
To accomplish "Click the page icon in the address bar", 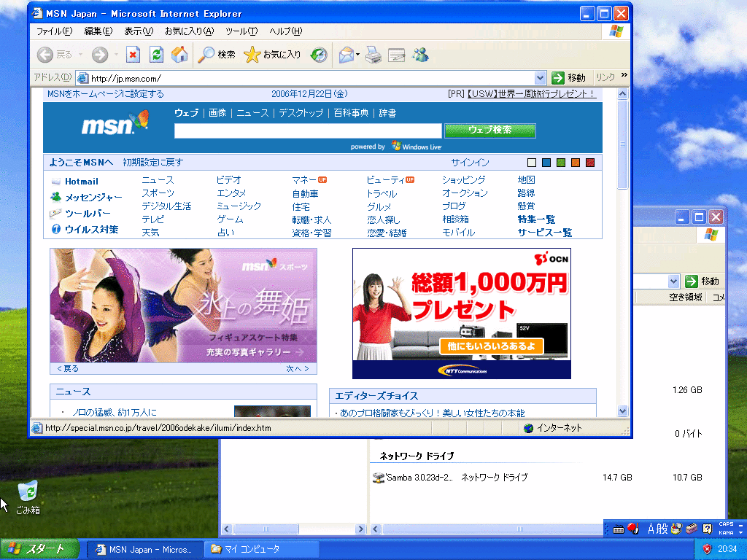I will click(83, 78).
